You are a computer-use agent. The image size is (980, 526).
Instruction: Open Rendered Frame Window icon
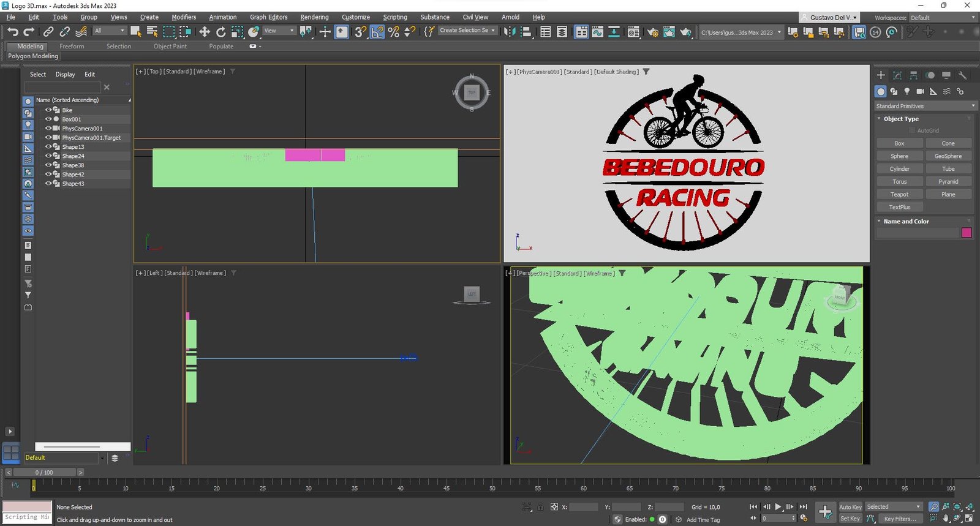669,31
